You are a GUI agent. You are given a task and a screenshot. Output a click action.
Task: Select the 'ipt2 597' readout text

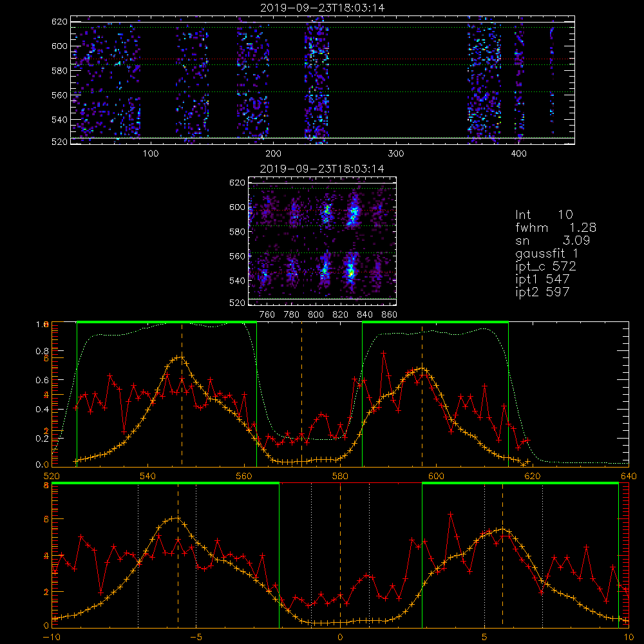pyautogui.click(x=542, y=292)
